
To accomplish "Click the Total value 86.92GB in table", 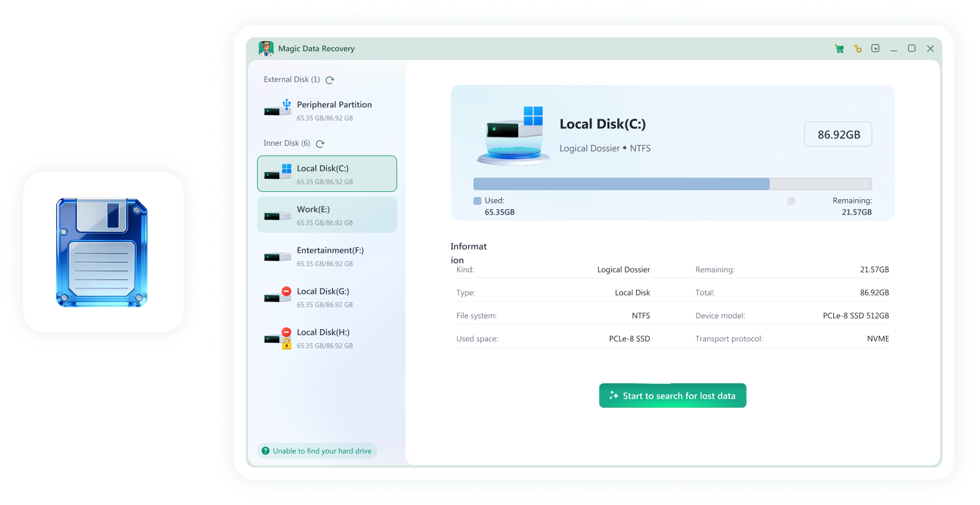I will click(x=875, y=293).
